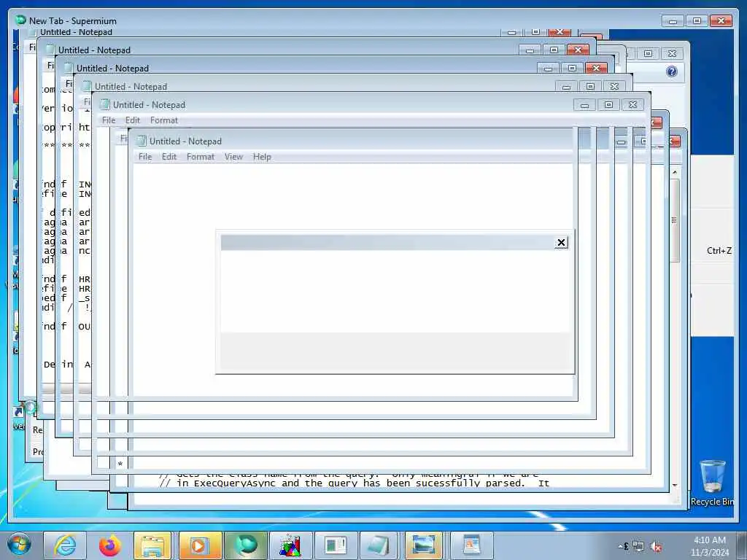
Task: Open File menu in Notepad window behind front
Action: tap(109, 120)
